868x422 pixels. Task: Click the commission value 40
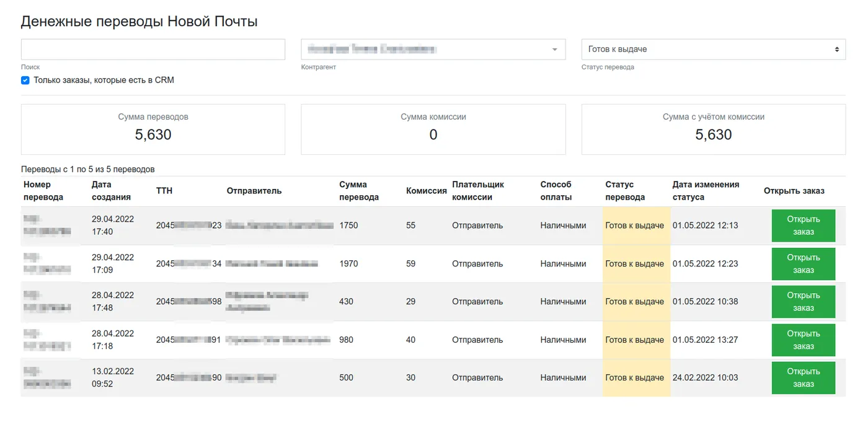tap(411, 340)
